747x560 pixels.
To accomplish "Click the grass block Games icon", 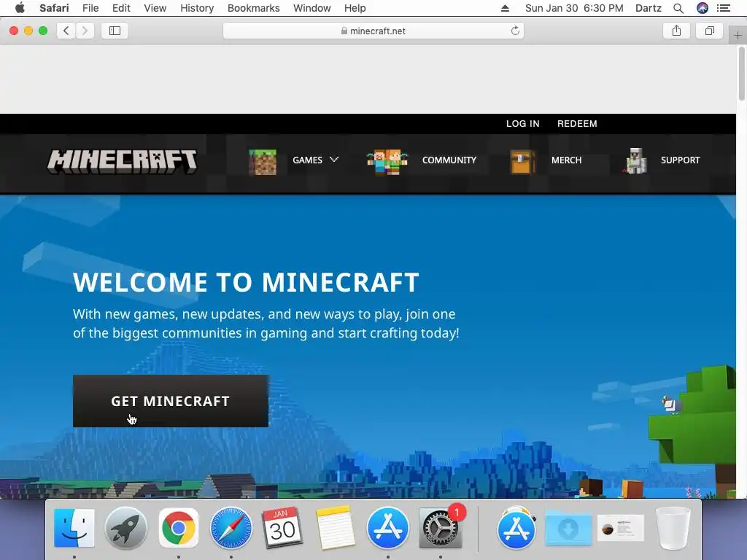I will point(263,162).
